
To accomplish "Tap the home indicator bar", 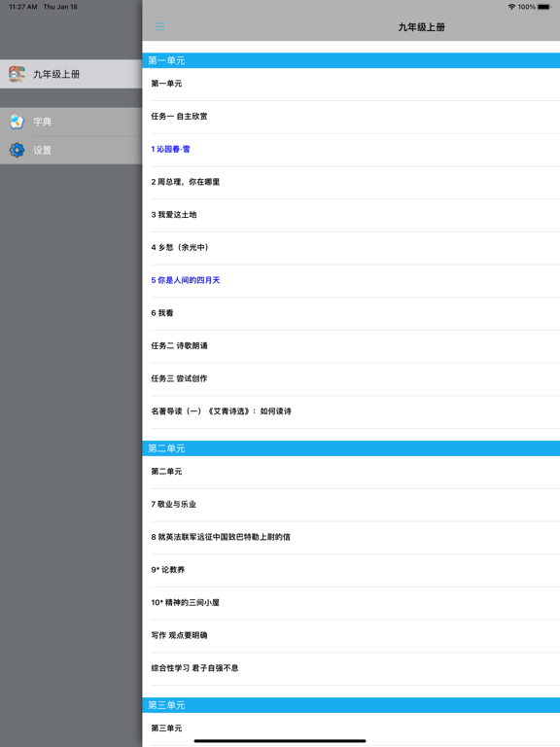I will coord(280,741).
